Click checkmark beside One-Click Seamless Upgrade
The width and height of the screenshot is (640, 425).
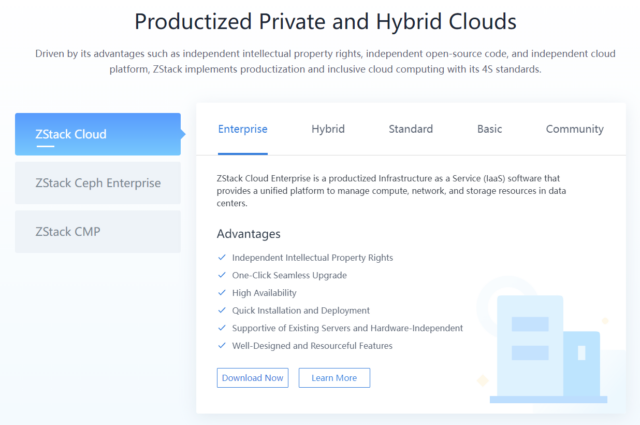tap(222, 275)
